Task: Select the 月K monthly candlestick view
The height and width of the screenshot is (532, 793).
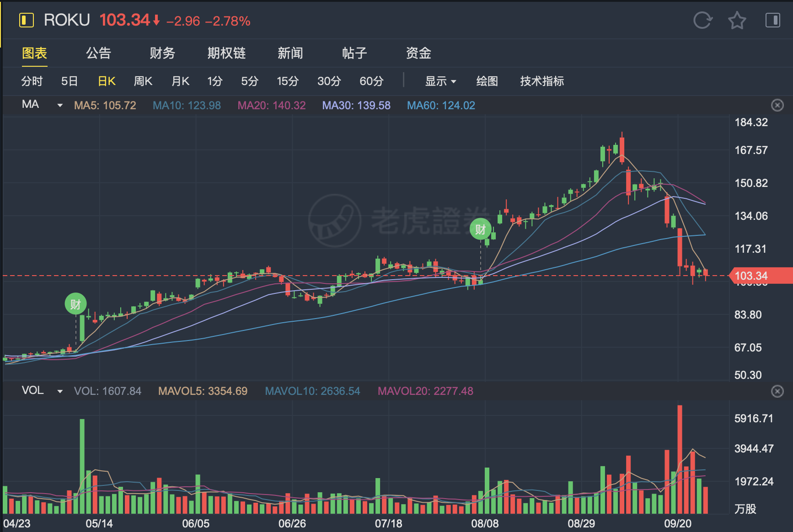Action: 180,81
